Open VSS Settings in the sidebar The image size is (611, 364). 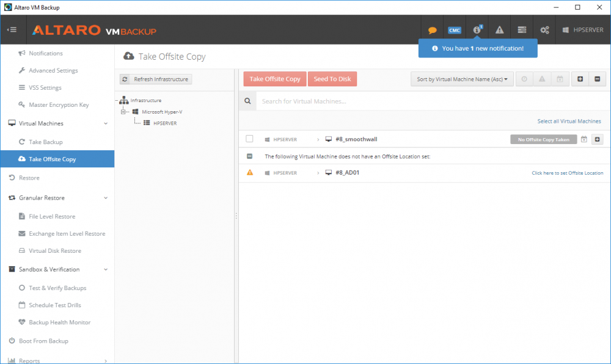click(45, 87)
